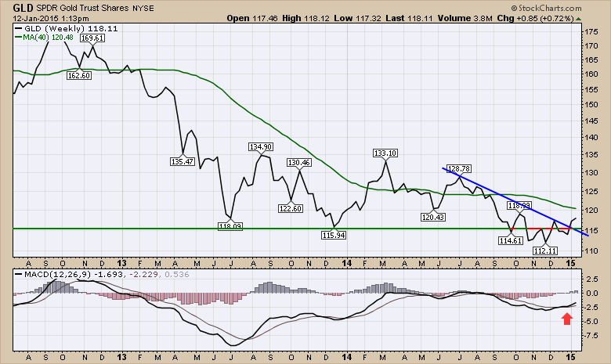Click the 134.90 peak price label
This screenshot has width=611, height=364.
tap(261, 146)
